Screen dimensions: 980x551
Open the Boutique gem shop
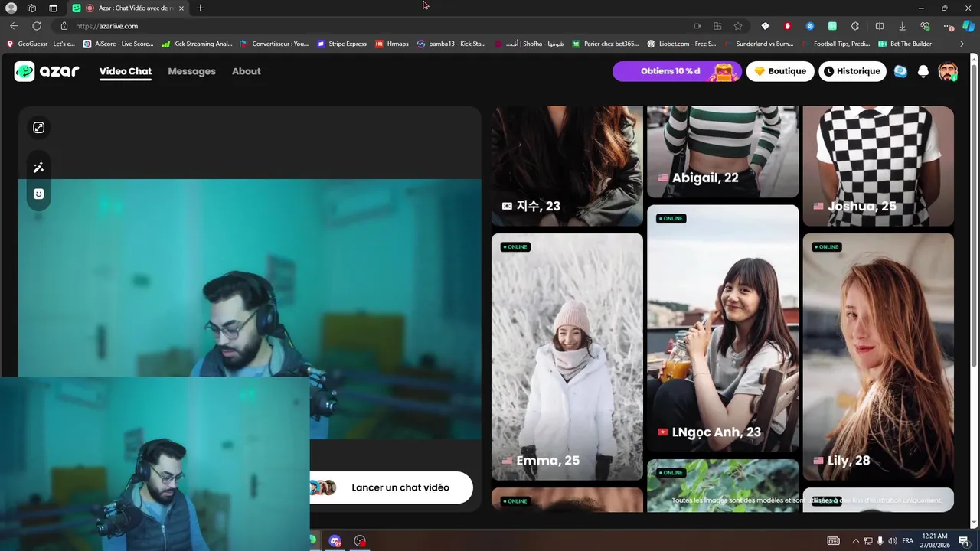click(780, 71)
